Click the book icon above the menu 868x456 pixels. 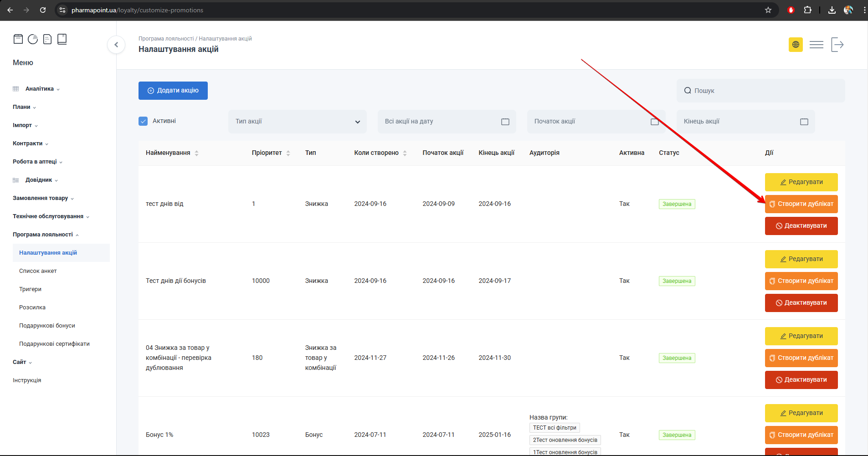pos(62,39)
